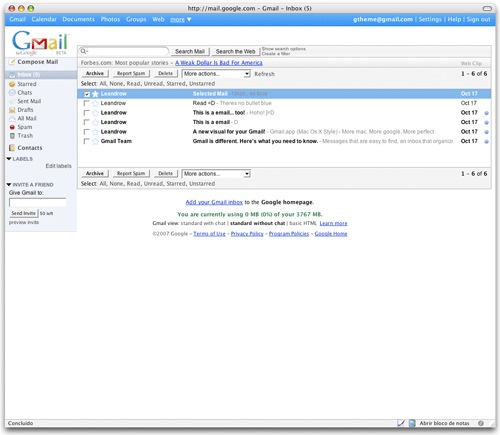Screen dimensions: 500x435
Task: Click Refresh link
Action: click(264, 74)
